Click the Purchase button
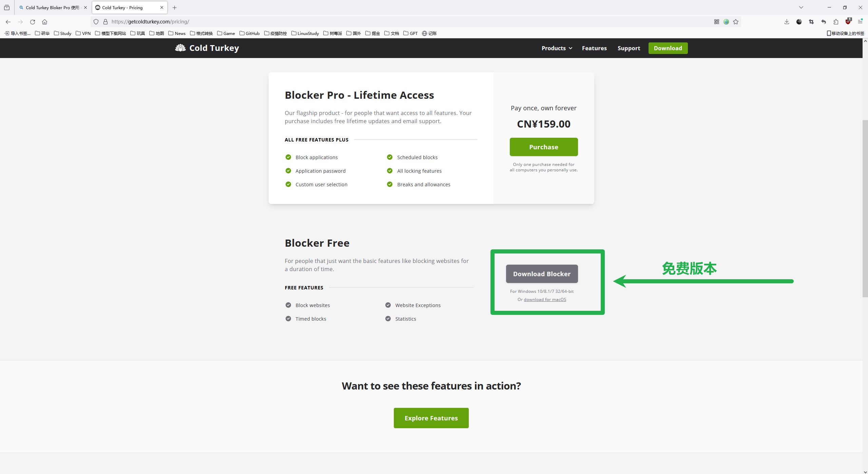 coord(543,147)
